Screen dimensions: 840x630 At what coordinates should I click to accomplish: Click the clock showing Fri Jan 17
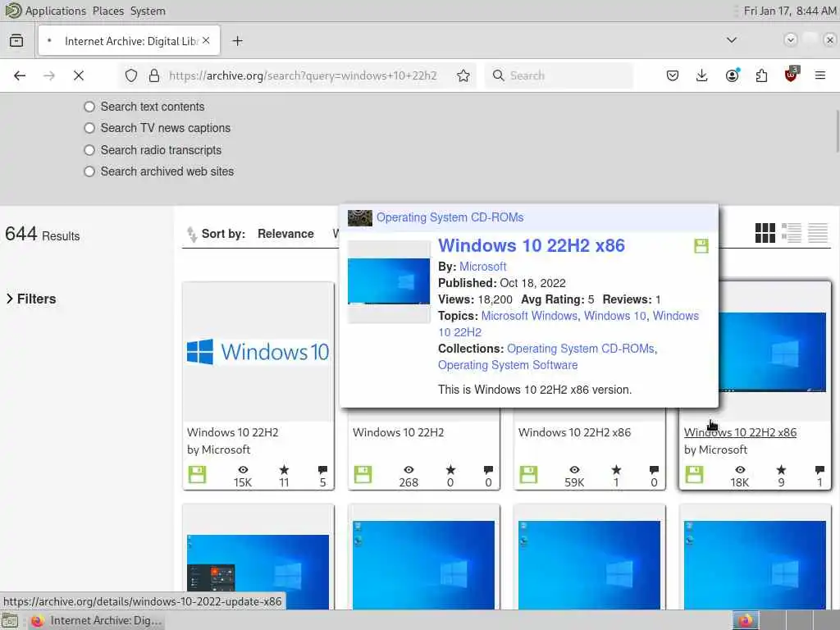(790, 11)
